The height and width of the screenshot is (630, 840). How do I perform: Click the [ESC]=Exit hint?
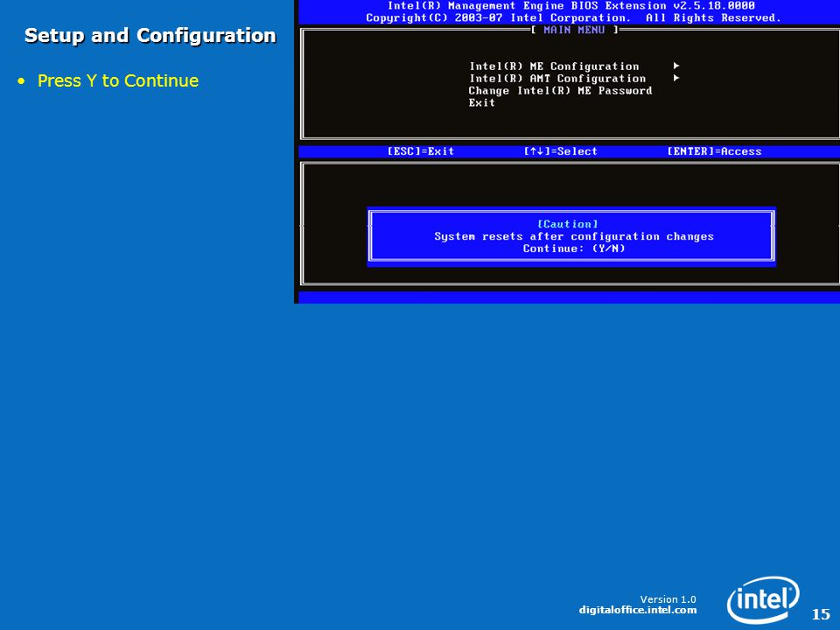[x=421, y=151]
